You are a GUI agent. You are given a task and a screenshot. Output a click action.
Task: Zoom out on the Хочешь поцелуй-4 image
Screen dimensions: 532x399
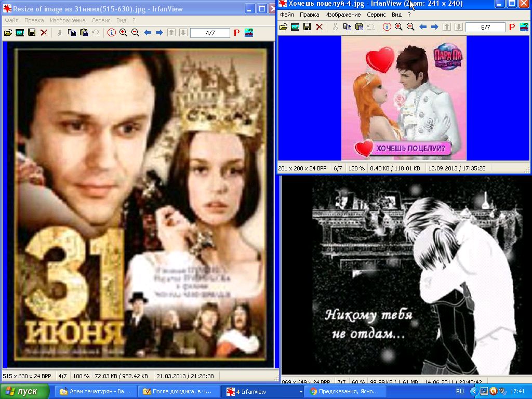click(411, 27)
